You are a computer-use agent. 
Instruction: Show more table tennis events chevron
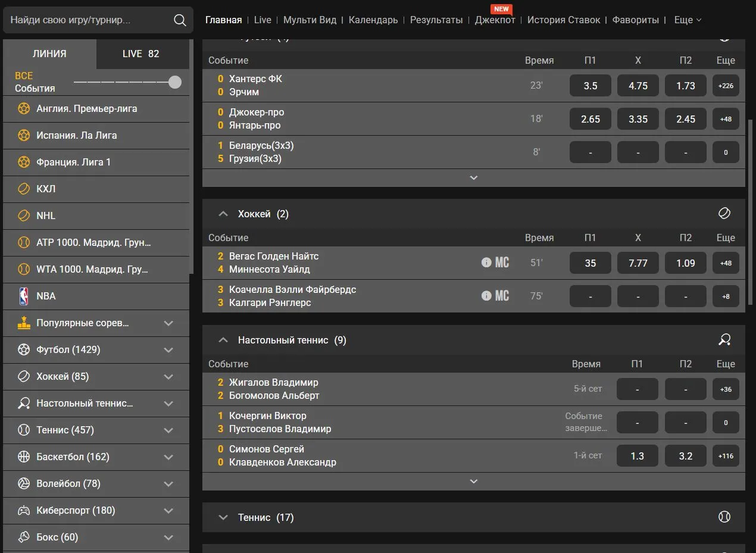[x=474, y=481]
